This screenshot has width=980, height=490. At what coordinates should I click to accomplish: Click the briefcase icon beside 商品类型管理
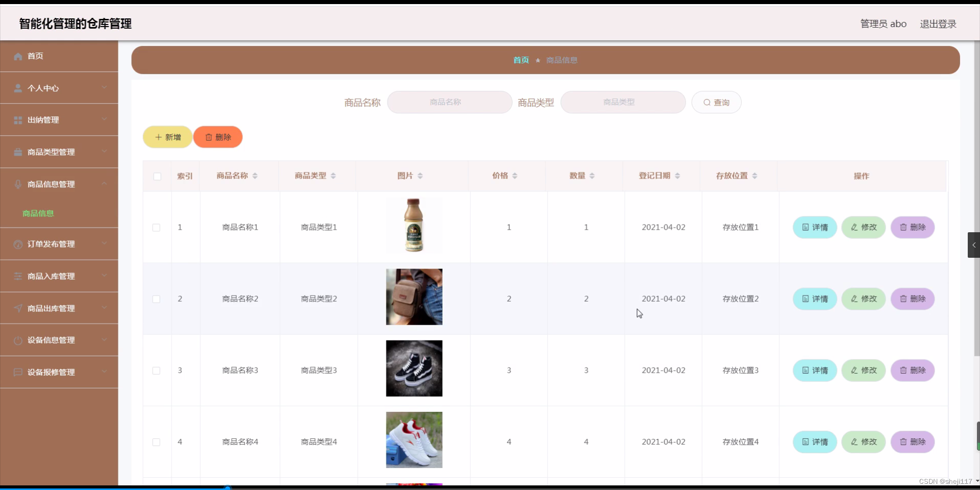(18, 152)
